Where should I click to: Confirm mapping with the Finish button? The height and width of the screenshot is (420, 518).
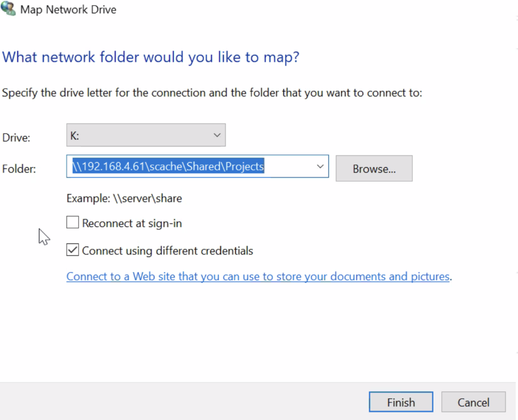click(401, 402)
